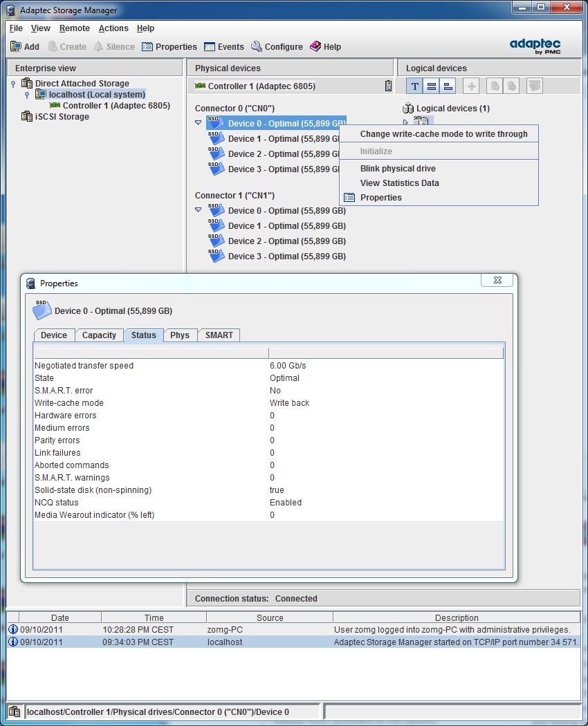588x726 pixels.
Task: Click the first grayed-out hot-spare icon
Action: click(495, 86)
